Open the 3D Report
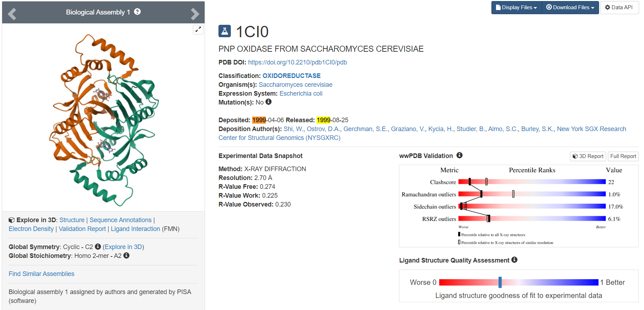644x310 pixels. [588, 156]
